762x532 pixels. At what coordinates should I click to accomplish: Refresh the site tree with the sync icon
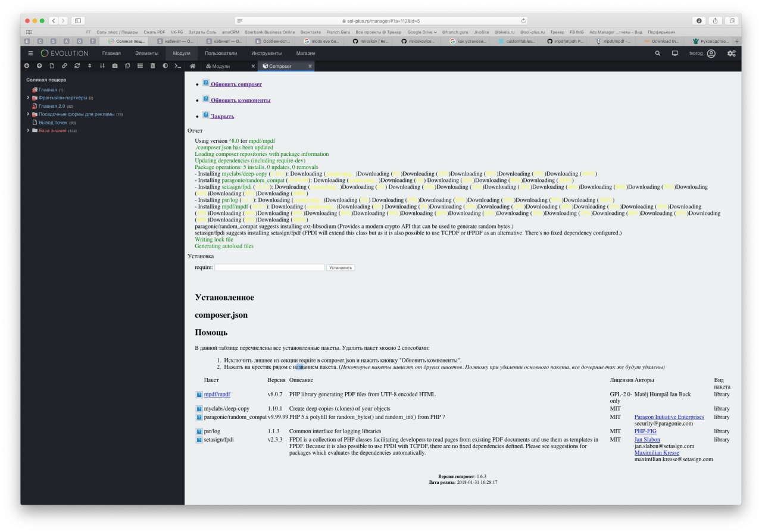[77, 66]
